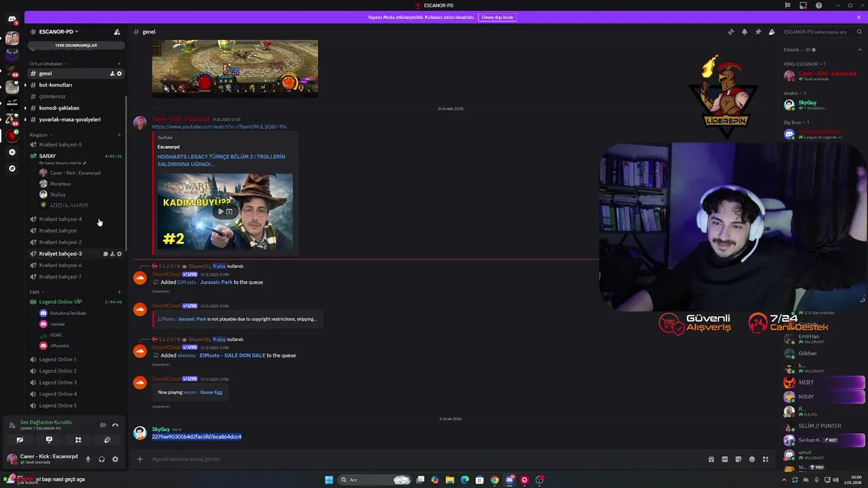Image resolution: width=868 pixels, height=488 pixels.
Task: Click create invite icon on genel channel
Action: (112, 73)
